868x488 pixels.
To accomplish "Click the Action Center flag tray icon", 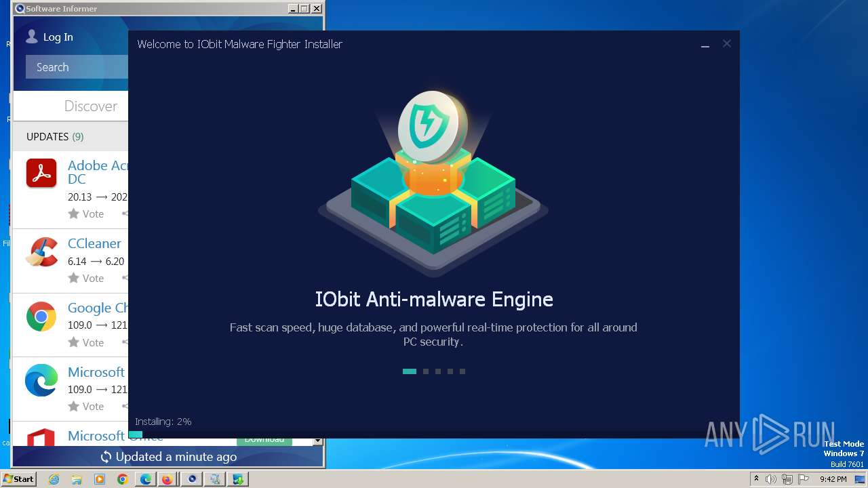I will pyautogui.click(x=804, y=479).
